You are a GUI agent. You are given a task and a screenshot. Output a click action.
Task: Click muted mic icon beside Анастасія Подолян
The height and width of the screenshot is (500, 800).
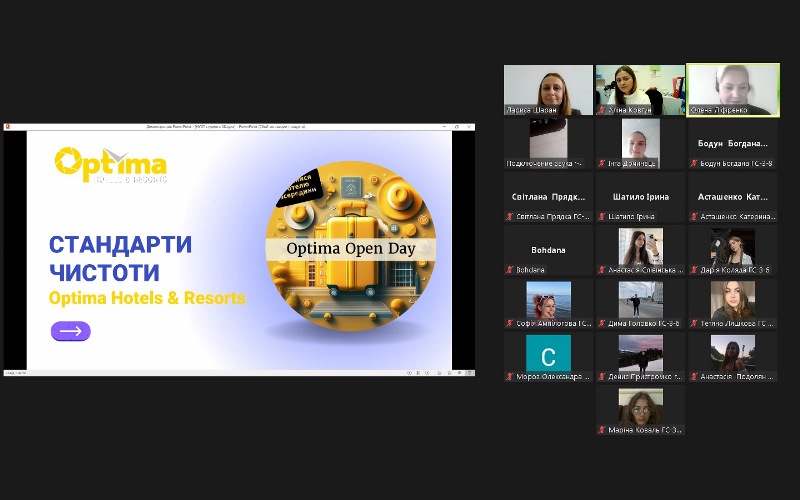(x=694, y=377)
